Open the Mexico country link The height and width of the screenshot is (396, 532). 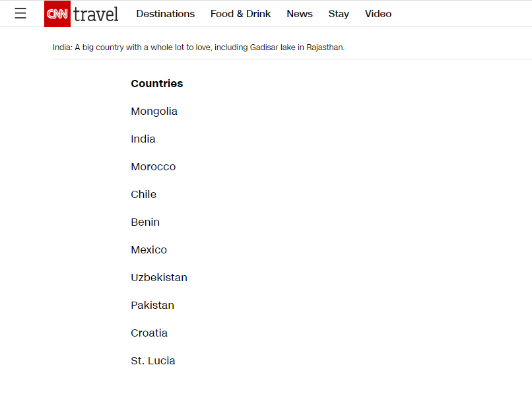coord(149,250)
